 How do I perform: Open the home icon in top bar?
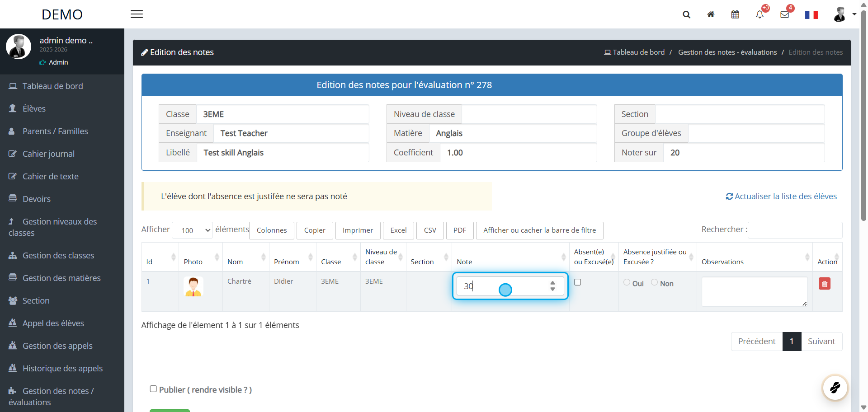[x=711, y=14]
